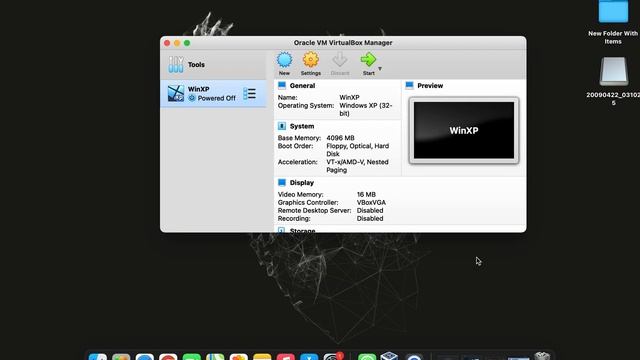Open the System section header link
This screenshot has width=640, height=360.
[x=302, y=126]
